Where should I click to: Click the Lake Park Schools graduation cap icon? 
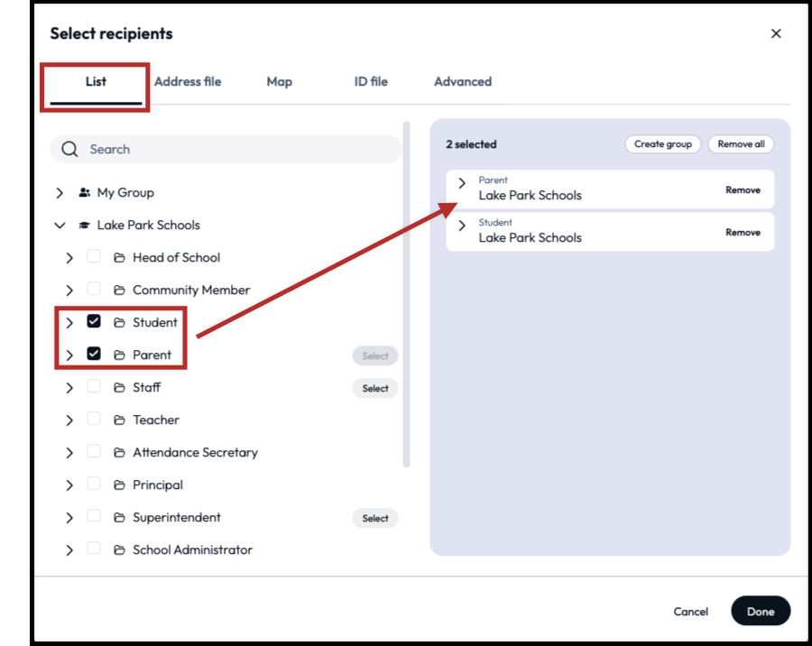[85, 226]
